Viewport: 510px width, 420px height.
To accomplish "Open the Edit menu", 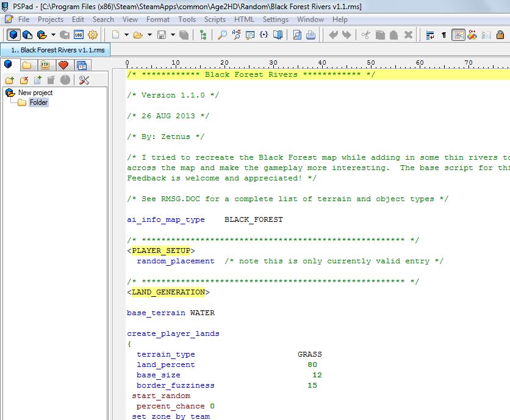I will (78, 20).
